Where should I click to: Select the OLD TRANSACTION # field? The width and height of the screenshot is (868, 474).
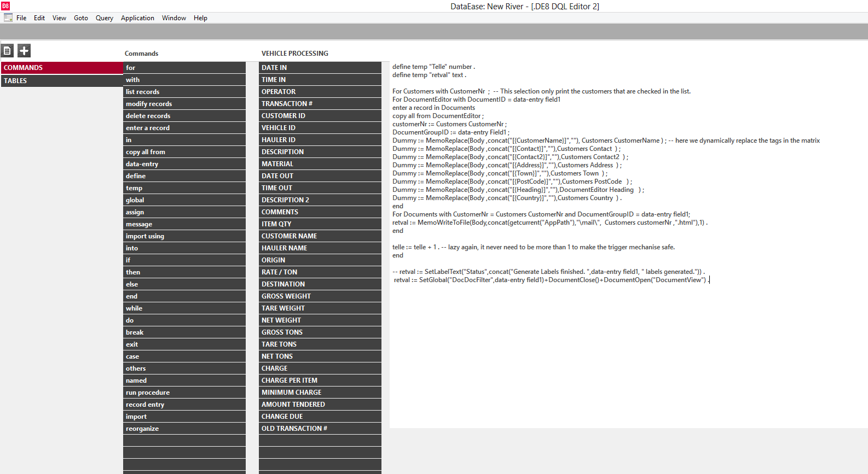pos(320,429)
